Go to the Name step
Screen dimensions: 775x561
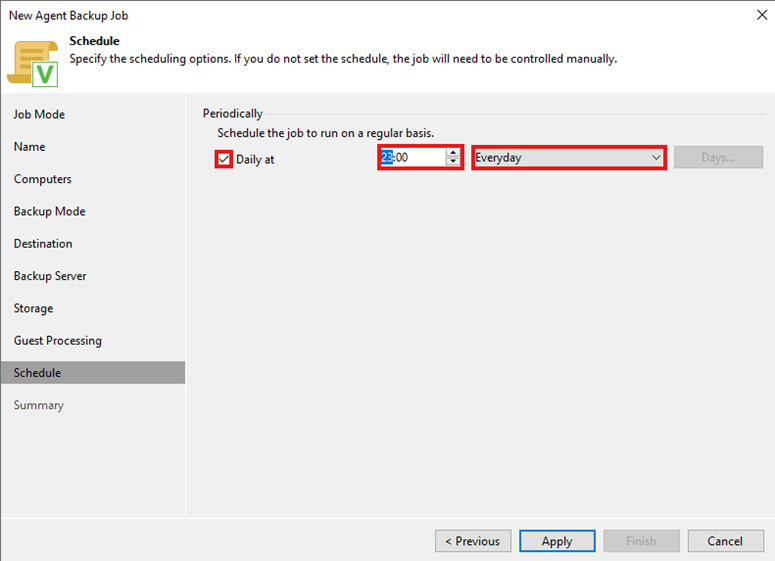[x=30, y=147]
